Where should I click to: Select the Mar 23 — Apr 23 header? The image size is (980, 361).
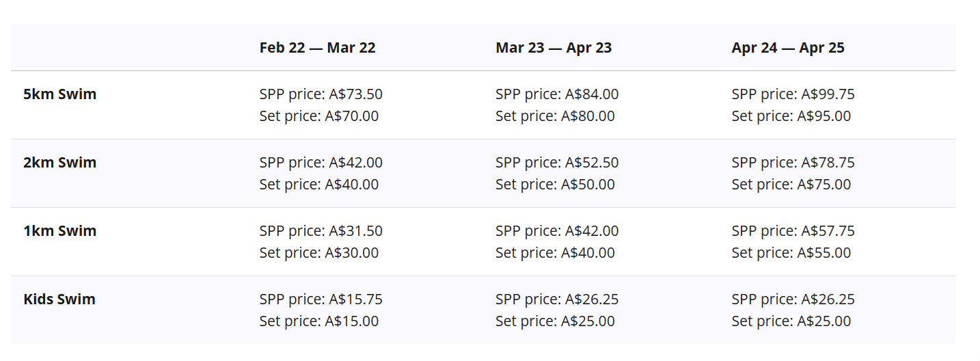click(554, 48)
